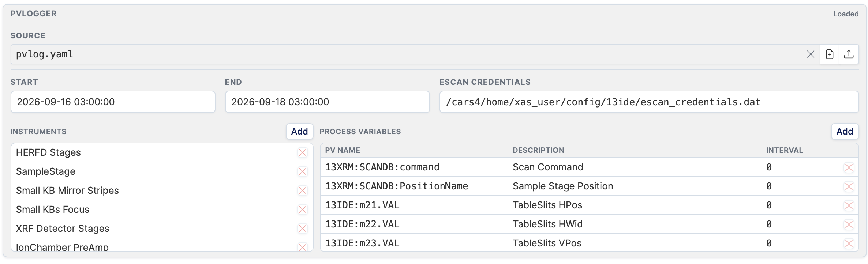Click the TableSlits HWid description
The height and width of the screenshot is (264, 868).
point(547,225)
